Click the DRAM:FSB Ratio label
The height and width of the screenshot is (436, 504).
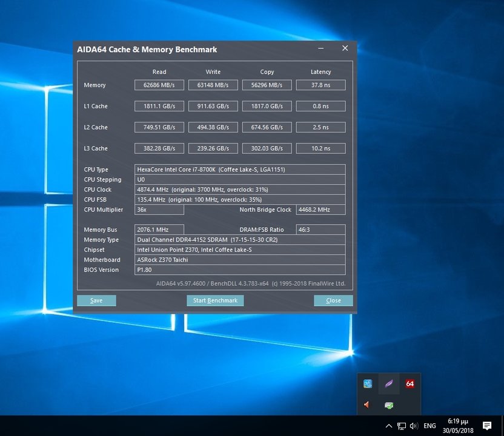(261, 230)
